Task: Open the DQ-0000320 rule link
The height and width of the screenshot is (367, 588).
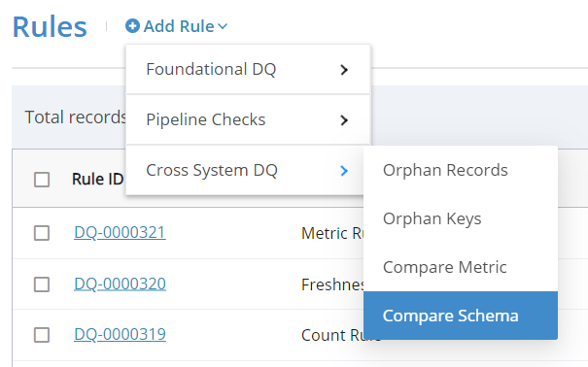Action: (x=120, y=284)
